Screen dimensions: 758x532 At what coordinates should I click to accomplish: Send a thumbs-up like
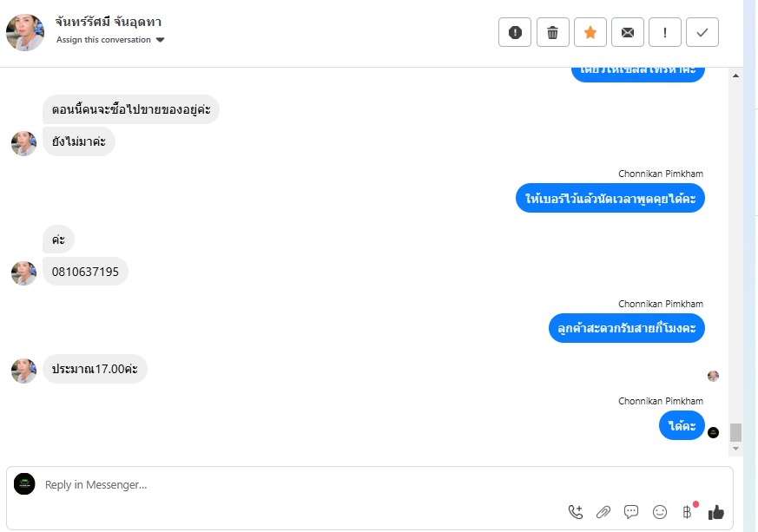click(716, 512)
